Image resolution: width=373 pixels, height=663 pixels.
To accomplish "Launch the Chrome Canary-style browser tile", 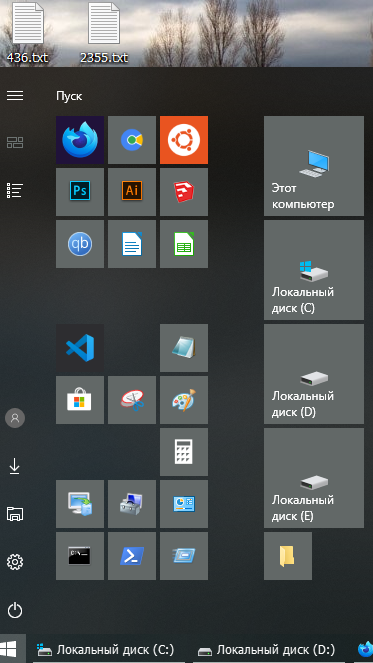I will click(132, 140).
